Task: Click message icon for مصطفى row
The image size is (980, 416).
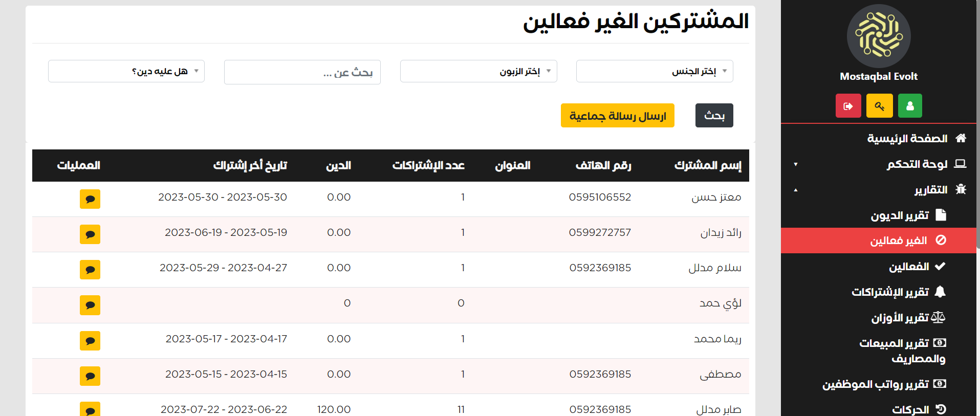Action: 90,376
